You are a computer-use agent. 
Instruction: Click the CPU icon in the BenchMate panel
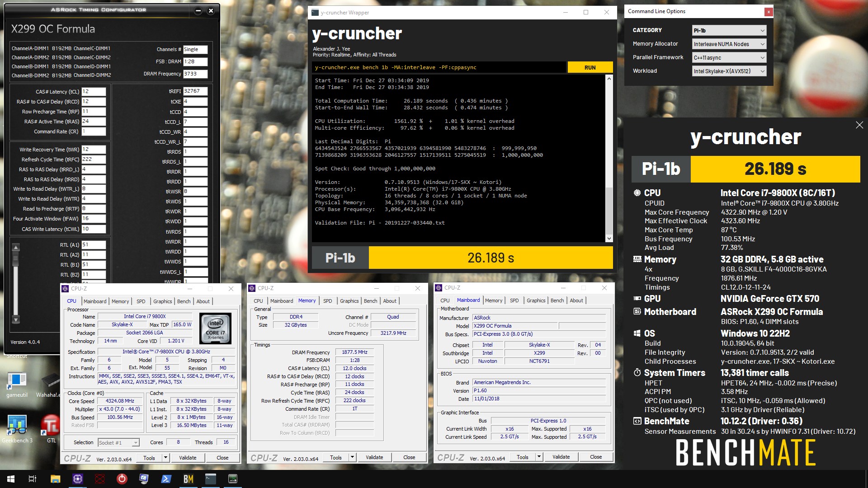point(637,193)
